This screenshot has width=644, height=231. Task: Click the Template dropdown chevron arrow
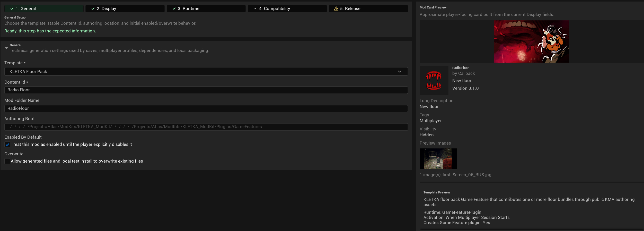point(400,72)
